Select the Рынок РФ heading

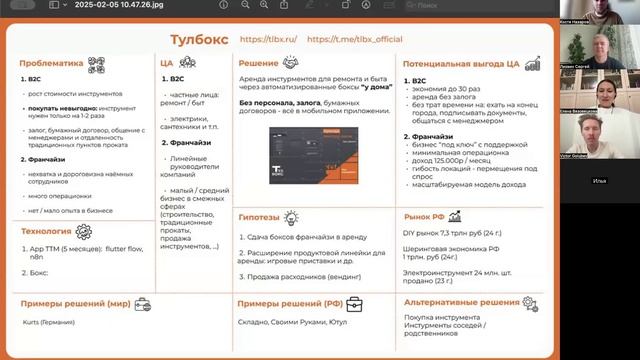click(x=424, y=217)
